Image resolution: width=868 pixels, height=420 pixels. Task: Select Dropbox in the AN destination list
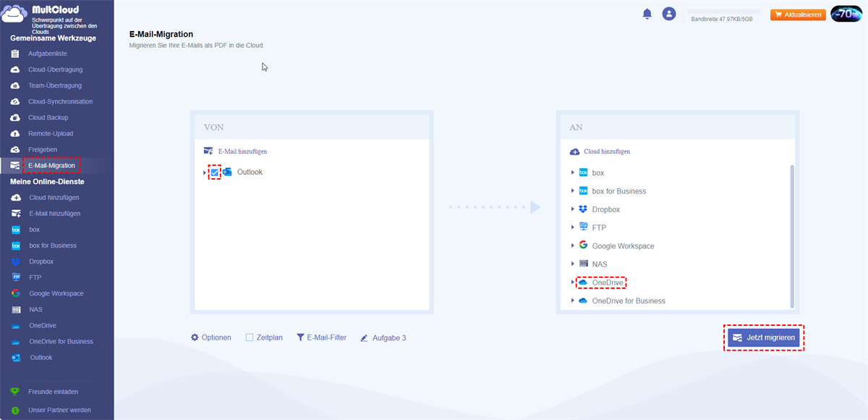[606, 209]
